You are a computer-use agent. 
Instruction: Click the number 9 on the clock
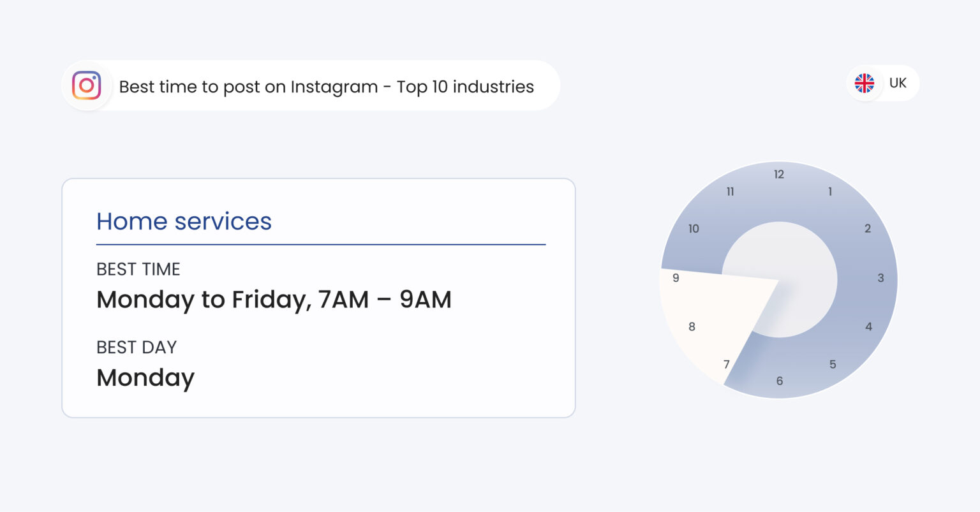(676, 278)
